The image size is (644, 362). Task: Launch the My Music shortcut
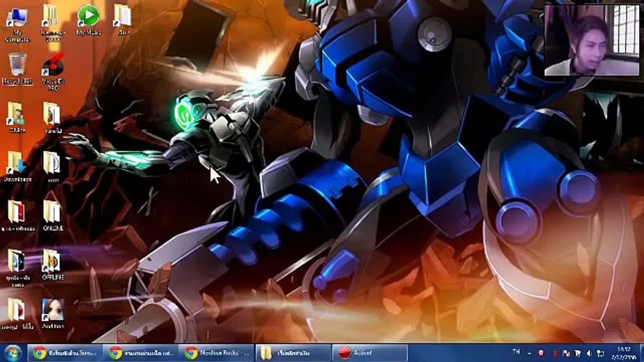click(89, 20)
